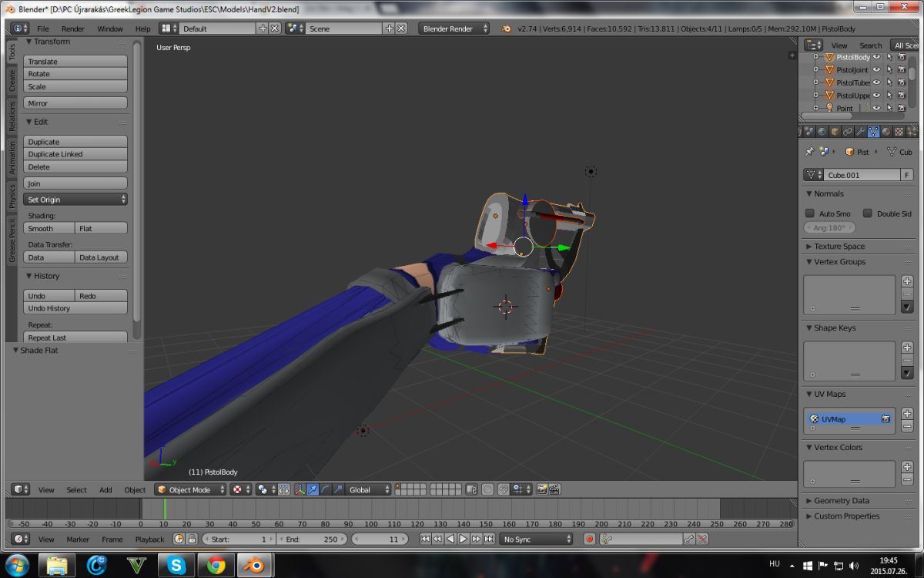Click the OpenGL render image camera icon
Viewport: 924px width, 578px height.
pos(542,489)
